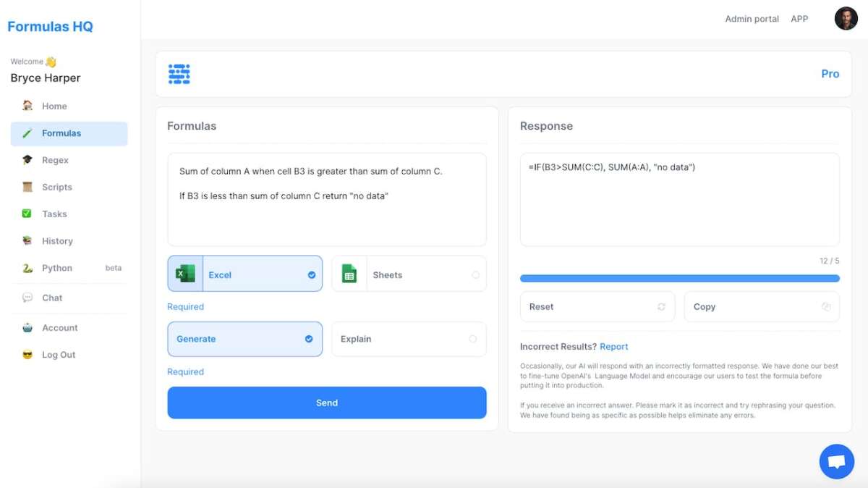
Task: Click the Send button
Action: click(x=326, y=403)
